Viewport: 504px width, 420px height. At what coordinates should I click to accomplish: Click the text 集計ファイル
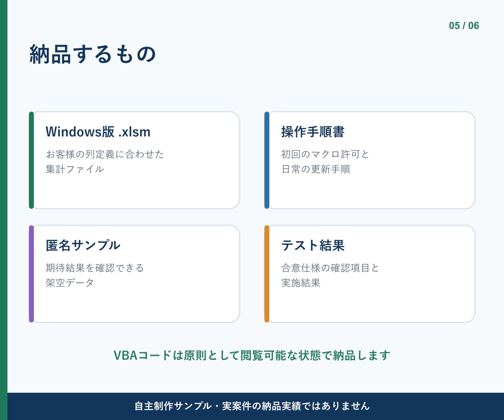tap(75, 169)
